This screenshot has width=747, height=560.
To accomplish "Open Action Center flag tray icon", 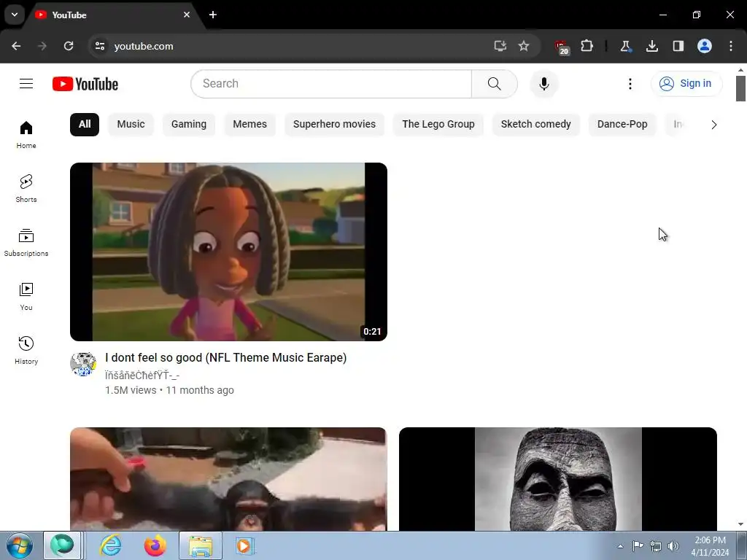I will (638, 546).
